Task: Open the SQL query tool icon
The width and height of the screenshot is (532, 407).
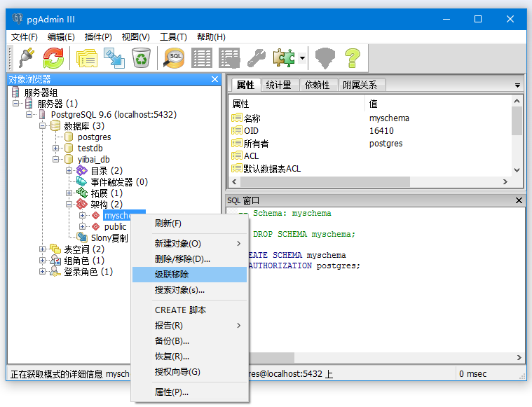Action: click(175, 58)
